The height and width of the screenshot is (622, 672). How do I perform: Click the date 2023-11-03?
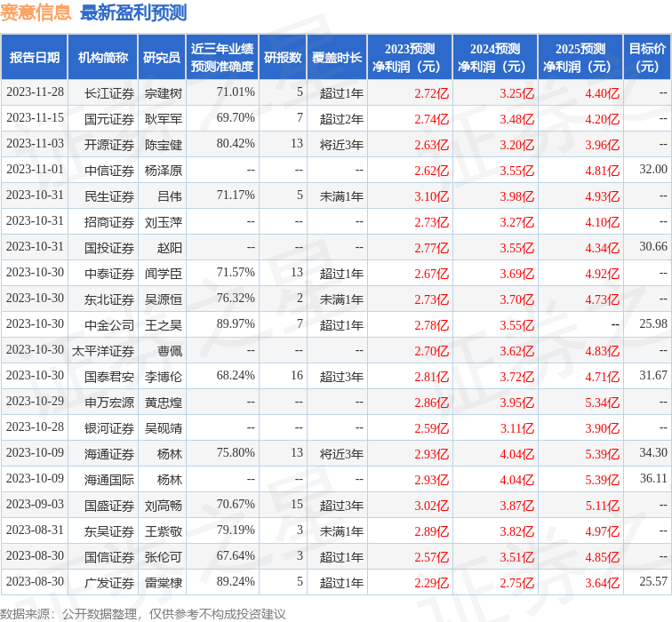pos(35,144)
